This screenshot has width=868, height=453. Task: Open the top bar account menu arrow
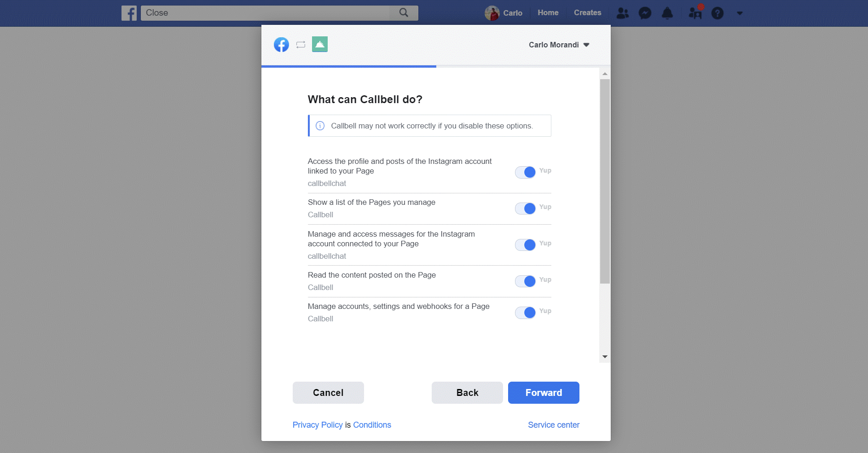[x=740, y=13]
